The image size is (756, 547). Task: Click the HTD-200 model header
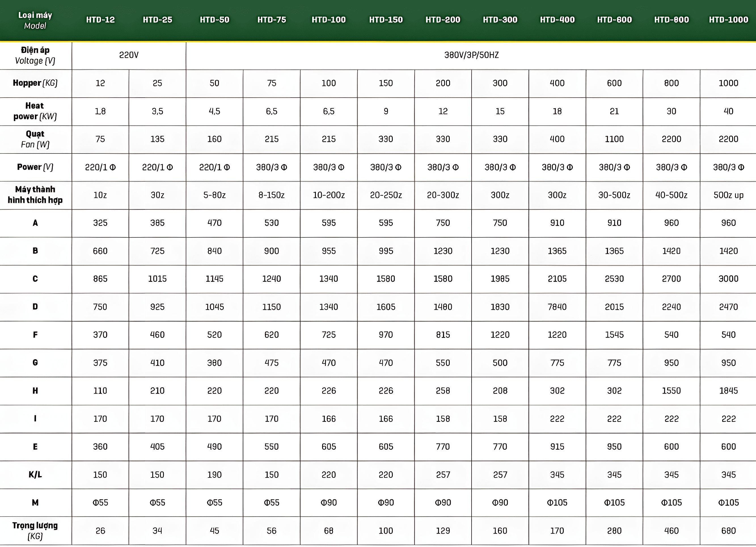tap(443, 20)
